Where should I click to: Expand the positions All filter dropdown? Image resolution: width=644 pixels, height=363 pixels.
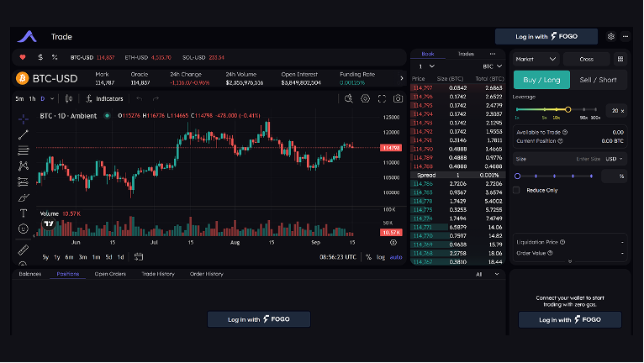481,274
